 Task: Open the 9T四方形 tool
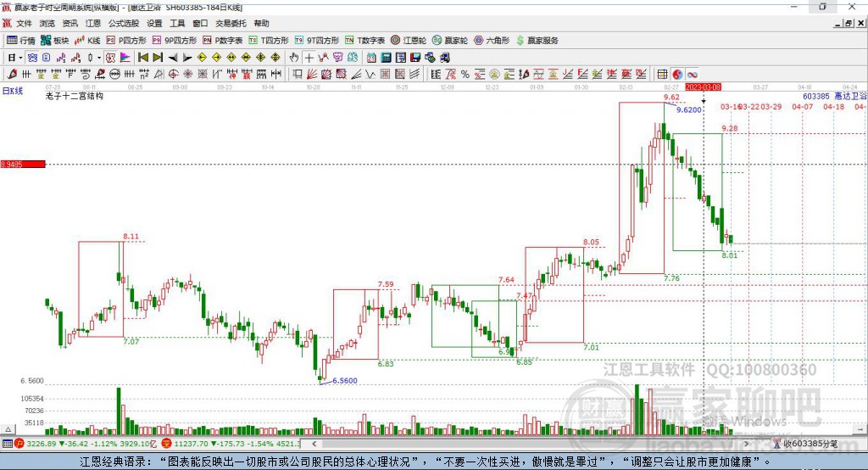[x=317, y=41]
